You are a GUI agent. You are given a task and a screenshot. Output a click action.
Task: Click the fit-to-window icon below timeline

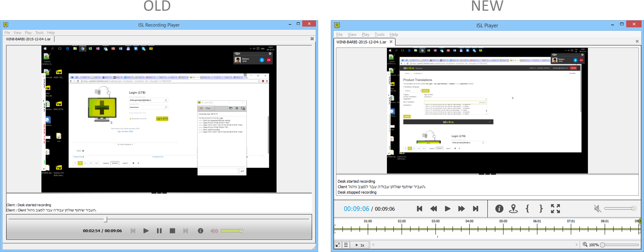point(338,245)
